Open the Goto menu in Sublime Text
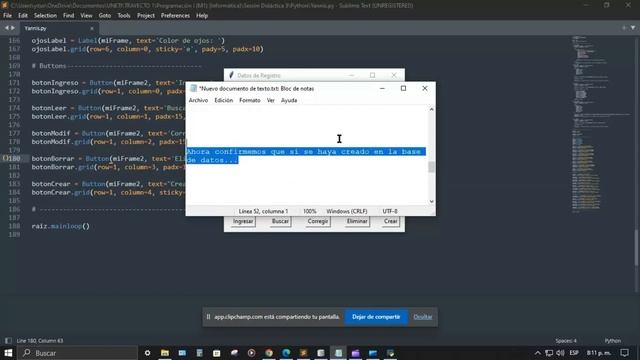This screenshot has width=640, height=360. click(105, 16)
